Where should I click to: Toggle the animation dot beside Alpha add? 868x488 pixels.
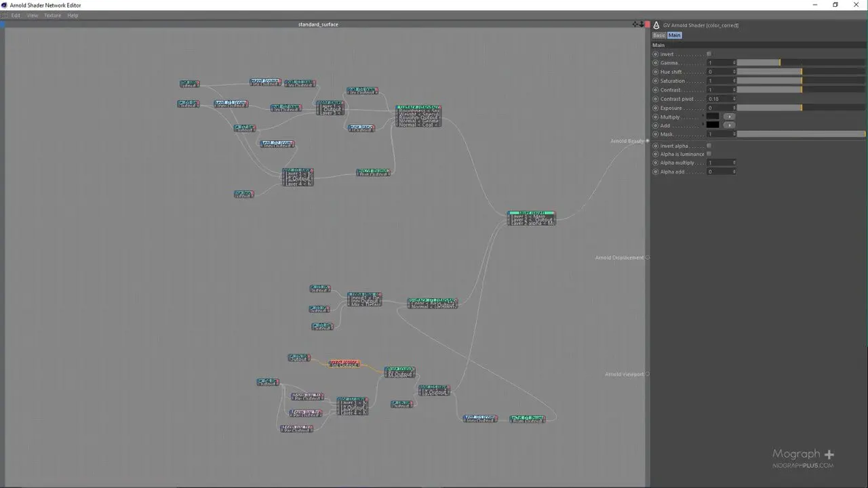pos(656,172)
